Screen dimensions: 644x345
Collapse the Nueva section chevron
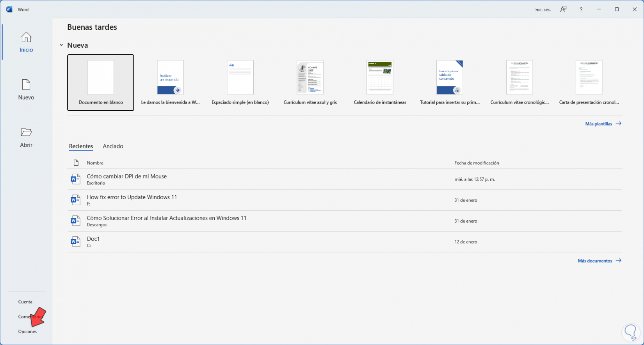pyautogui.click(x=61, y=45)
